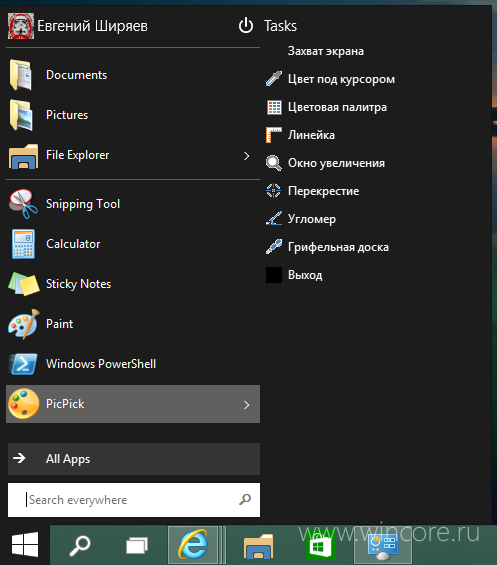Launch the Paint palette icon
This screenshot has height=565, width=497.
point(24,324)
